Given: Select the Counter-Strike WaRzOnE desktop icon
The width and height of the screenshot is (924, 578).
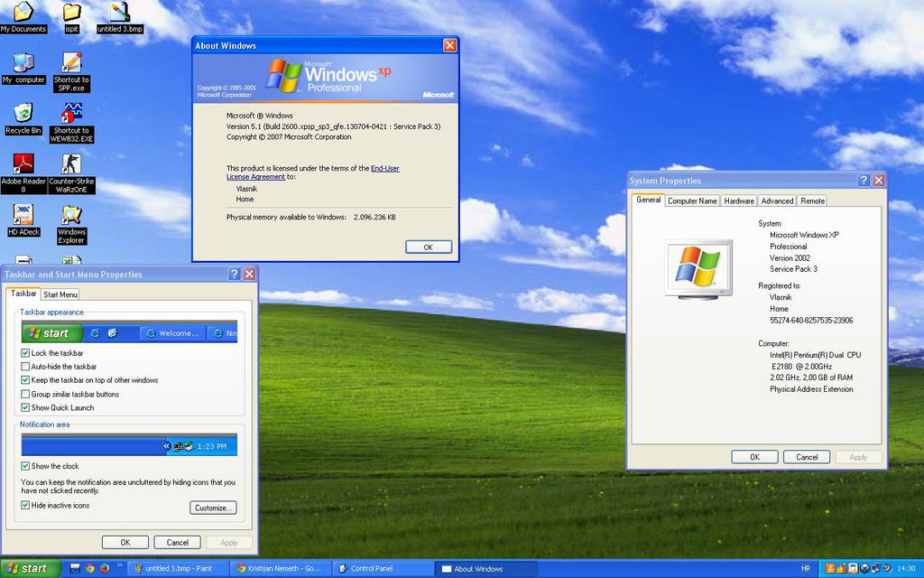Looking at the screenshot, I should (71, 173).
